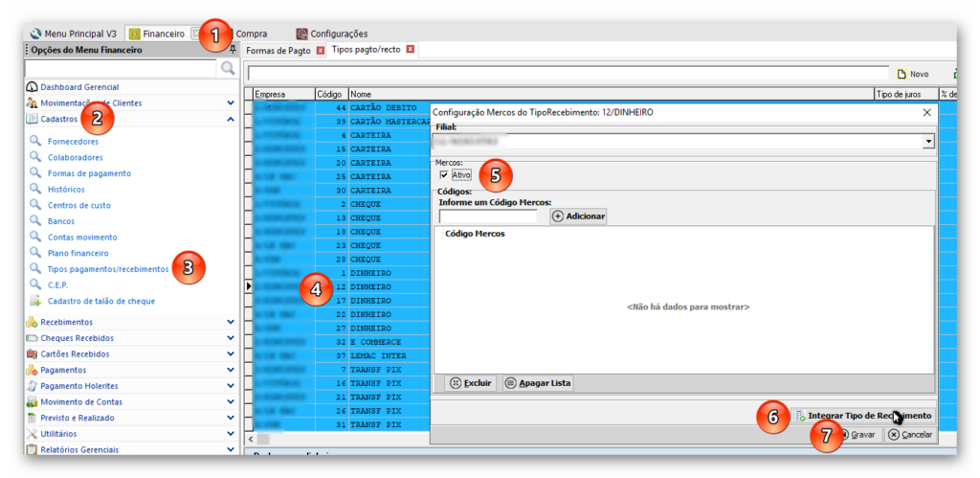Close the Formas de Pagto tab
Viewport: 980px width, 478px height.
pyautogui.click(x=320, y=51)
